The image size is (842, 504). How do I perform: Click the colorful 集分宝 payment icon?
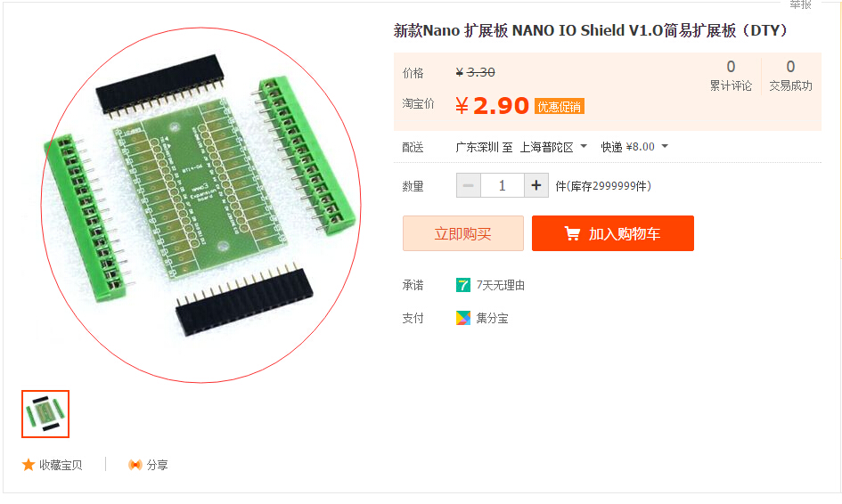point(463,318)
